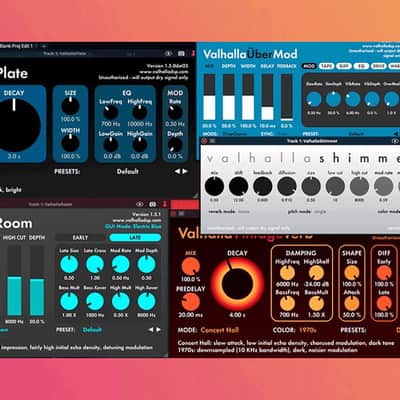Click the DEPTH slider in ÜberMod

229,97
